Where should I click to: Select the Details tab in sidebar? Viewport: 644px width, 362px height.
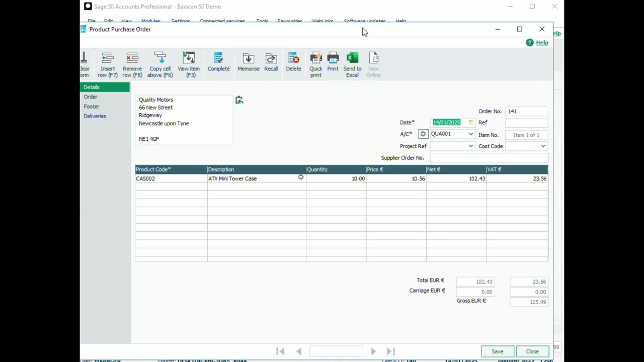(x=105, y=87)
